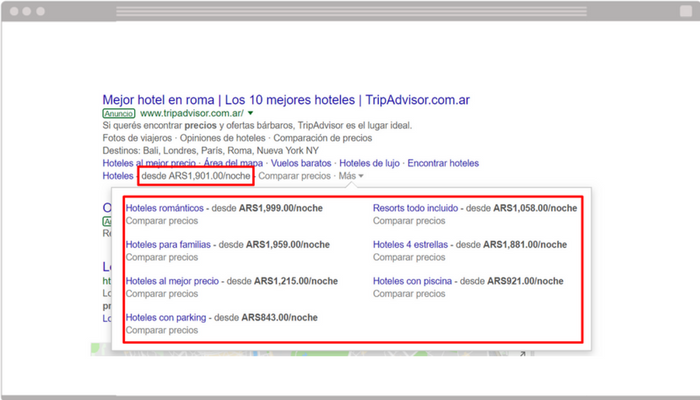
Task: Open 'Hoteles con parking' in the popup
Action: pyautogui.click(x=166, y=317)
